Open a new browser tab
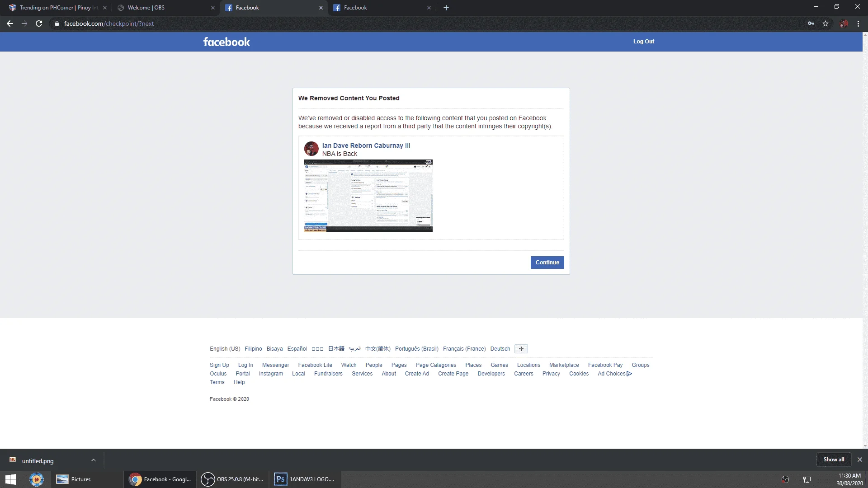 click(x=446, y=8)
